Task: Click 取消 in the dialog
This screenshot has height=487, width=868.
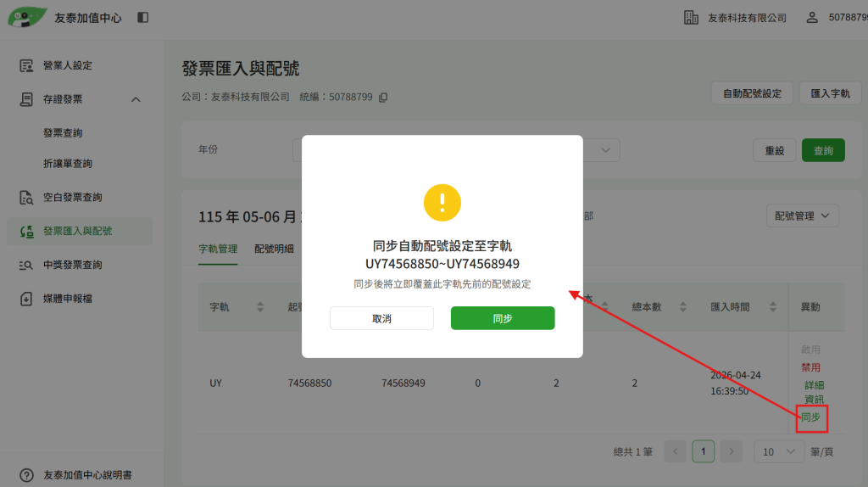Action: (382, 318)
